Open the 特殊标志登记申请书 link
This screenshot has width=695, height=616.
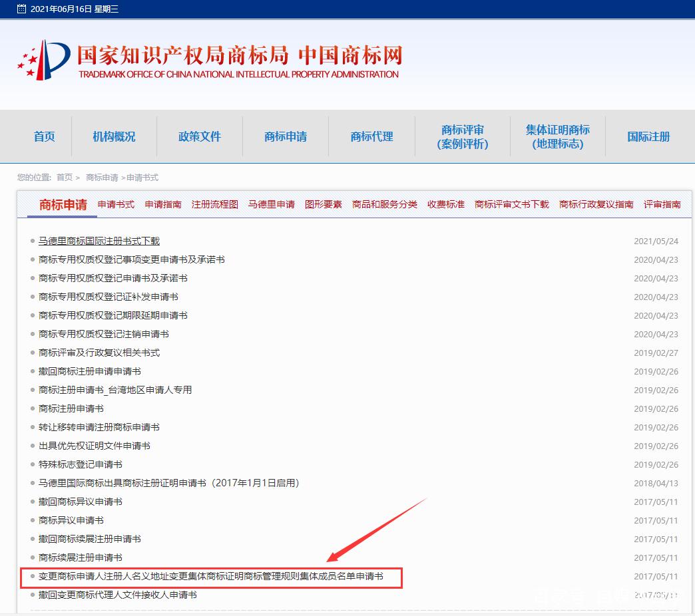click(x=81, y=464)
